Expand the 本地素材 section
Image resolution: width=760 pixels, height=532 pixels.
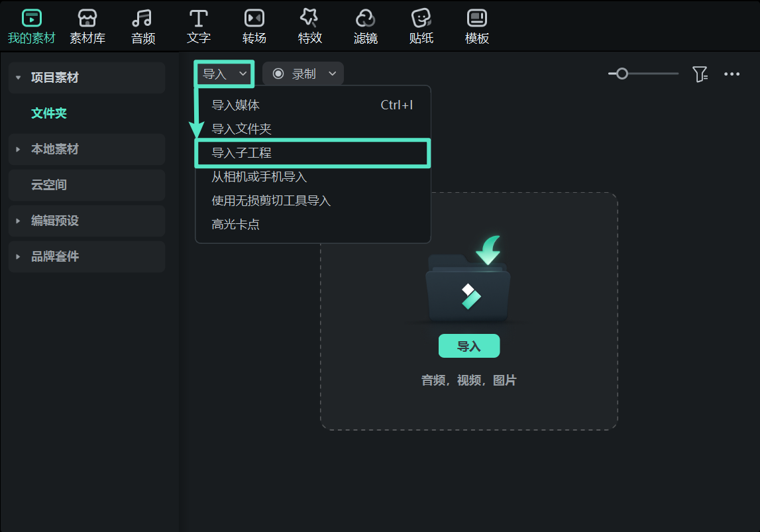[19, 149]
